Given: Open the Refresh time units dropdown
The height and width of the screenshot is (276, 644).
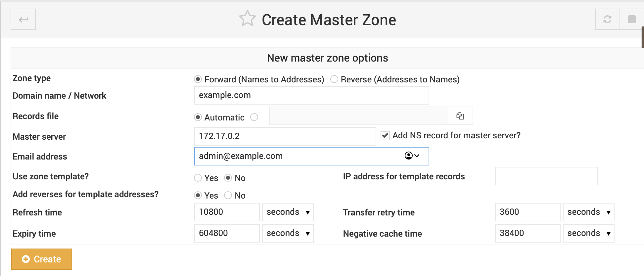Looking at the screenshot, I should coord(288,212).
